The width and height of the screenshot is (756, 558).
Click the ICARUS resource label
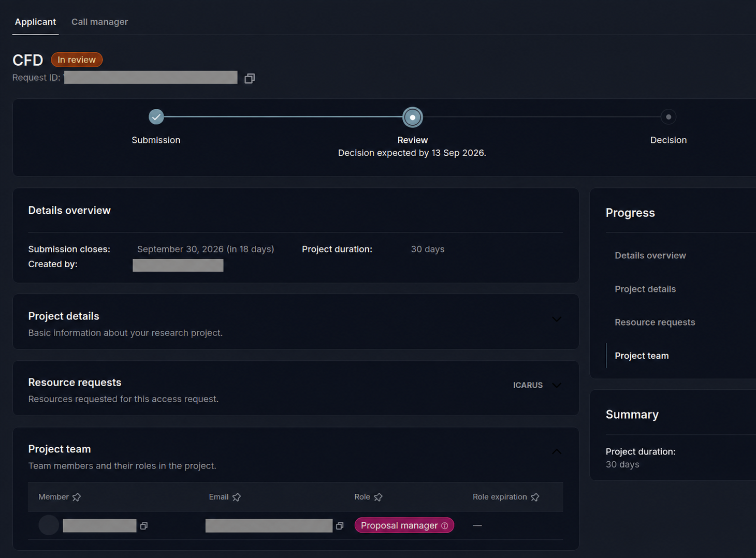point(528,385)
